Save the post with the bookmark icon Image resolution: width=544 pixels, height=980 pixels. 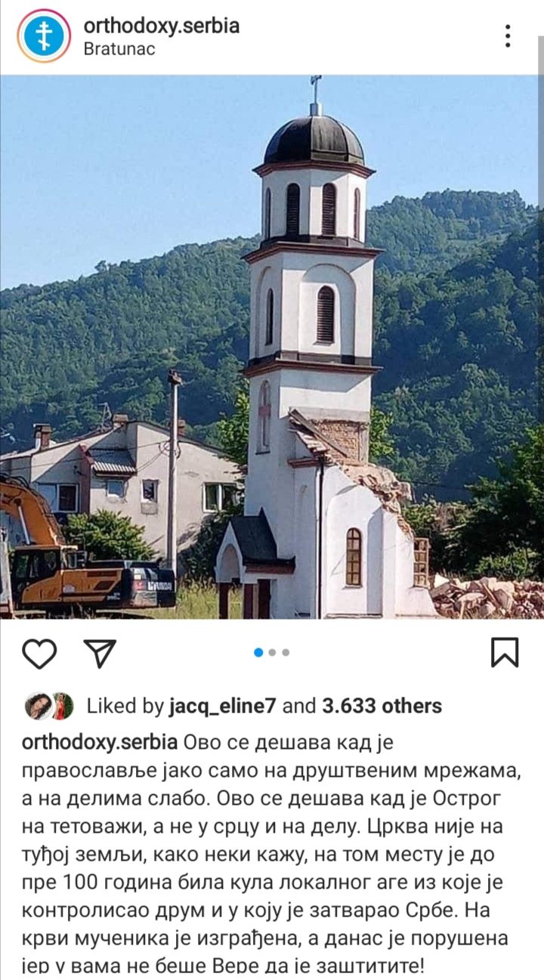[505, 652]
